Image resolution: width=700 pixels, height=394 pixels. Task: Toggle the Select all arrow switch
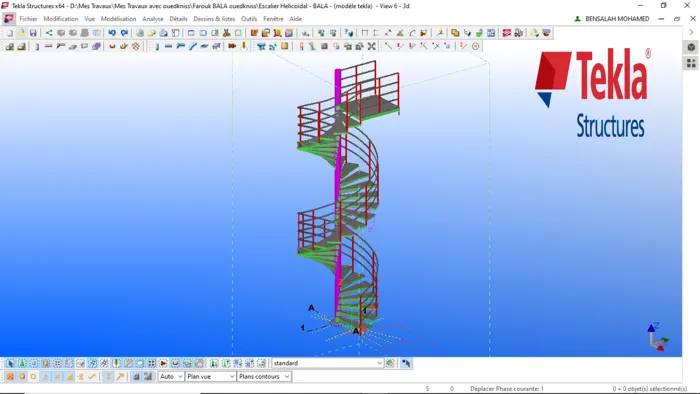point(10,363)
